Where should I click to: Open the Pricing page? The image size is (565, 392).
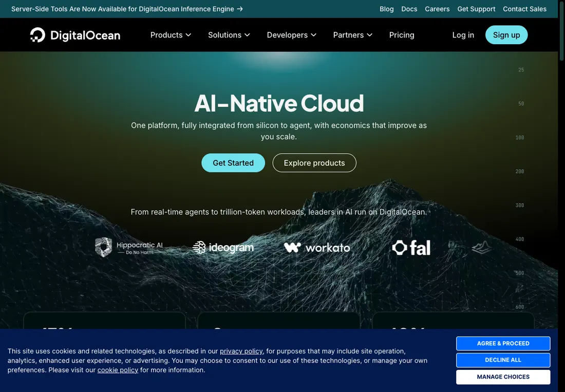point(402,35)
